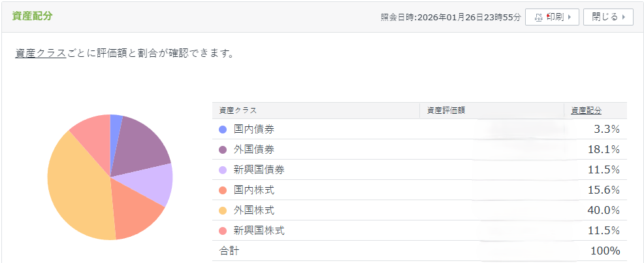Viewport: 644px width, 263px height.
Task: Click the 国内債券 blue legend dot
Action: point(223,130)
